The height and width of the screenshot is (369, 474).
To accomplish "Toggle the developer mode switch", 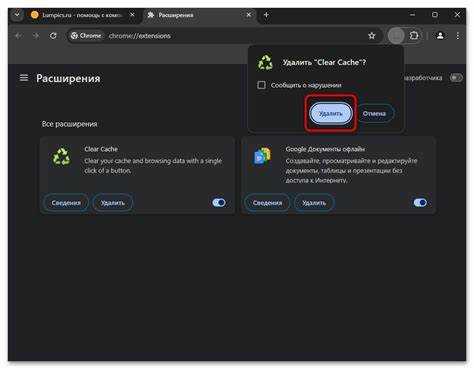I will click(456, 78).
